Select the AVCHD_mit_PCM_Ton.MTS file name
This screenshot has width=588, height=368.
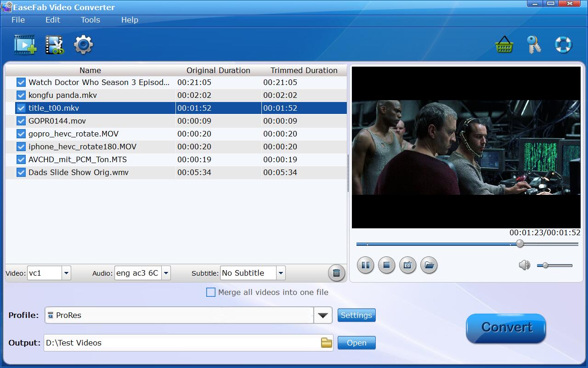click(x=78, y=159)
